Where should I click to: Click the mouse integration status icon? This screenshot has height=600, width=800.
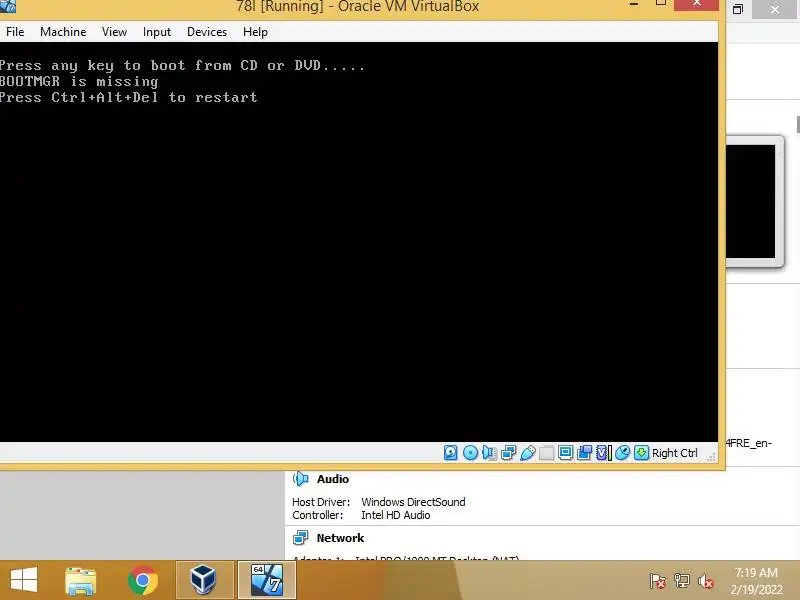point(622,453)
